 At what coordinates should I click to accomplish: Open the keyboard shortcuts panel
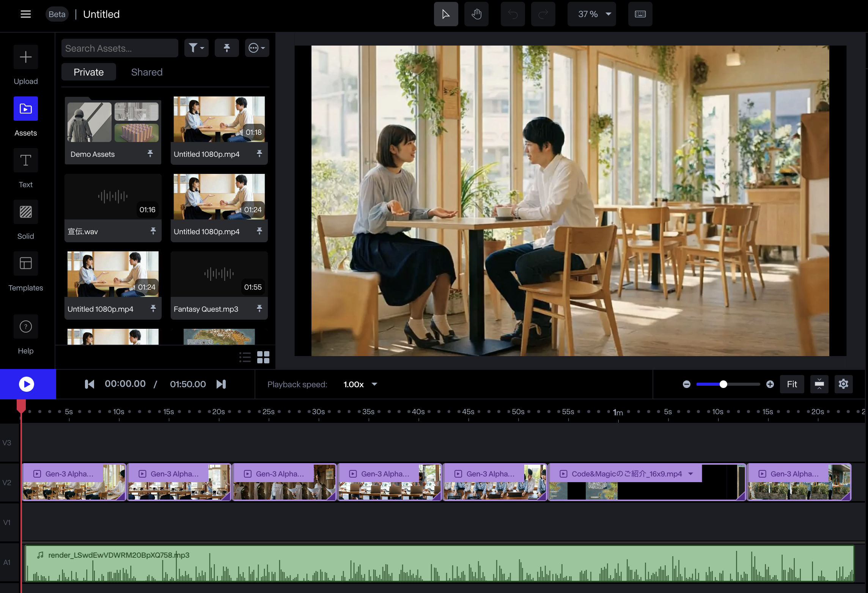point(640,14)
